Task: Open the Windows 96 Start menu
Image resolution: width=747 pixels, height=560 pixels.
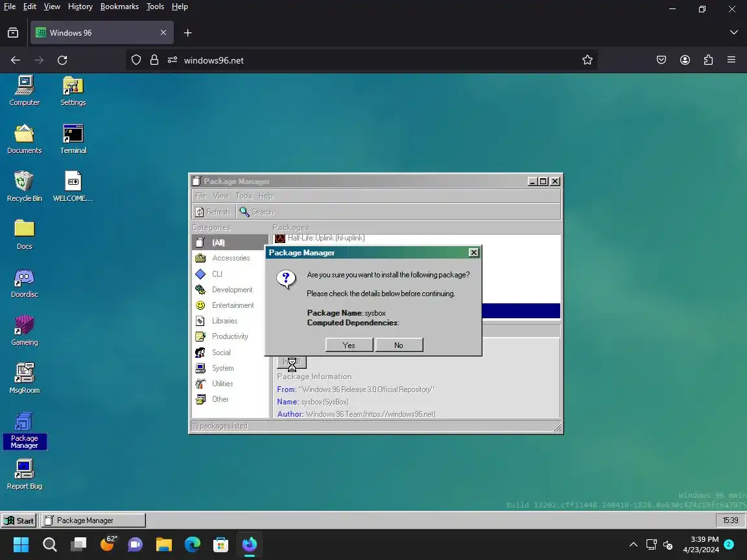Action: (19, 520)
